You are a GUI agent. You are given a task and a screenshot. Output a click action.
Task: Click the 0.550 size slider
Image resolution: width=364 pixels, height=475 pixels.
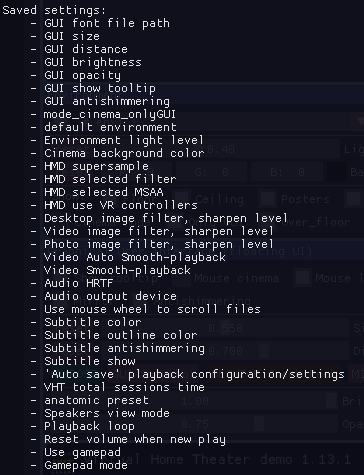point(277,328)
